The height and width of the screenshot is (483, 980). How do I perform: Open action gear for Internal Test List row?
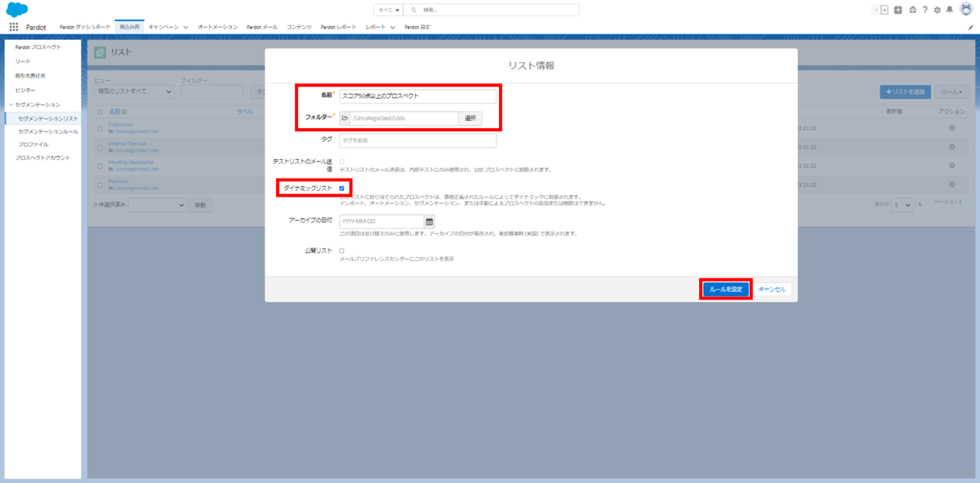pos(951,147)
